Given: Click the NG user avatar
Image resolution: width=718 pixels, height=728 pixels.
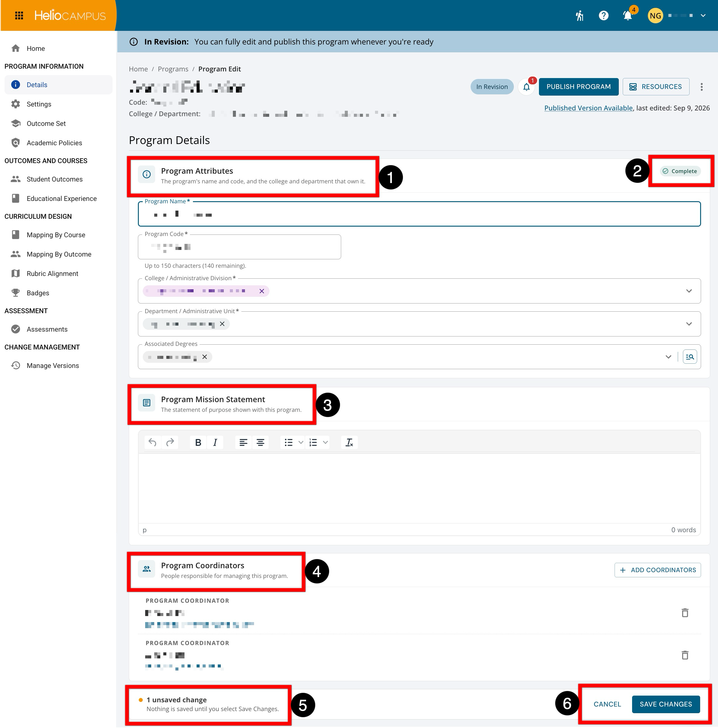Looking at the screenshot, I should (x=655, y=15).
